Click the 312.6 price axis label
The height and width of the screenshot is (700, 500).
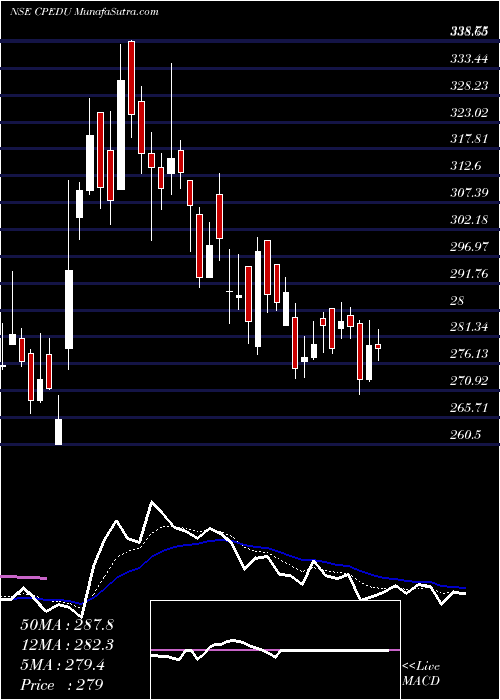tap(466, 166)
